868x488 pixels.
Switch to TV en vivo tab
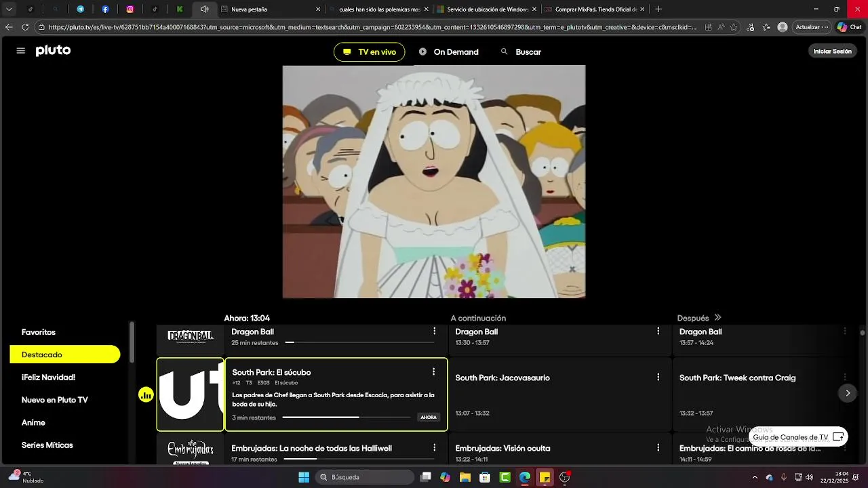tap(369, 52)
